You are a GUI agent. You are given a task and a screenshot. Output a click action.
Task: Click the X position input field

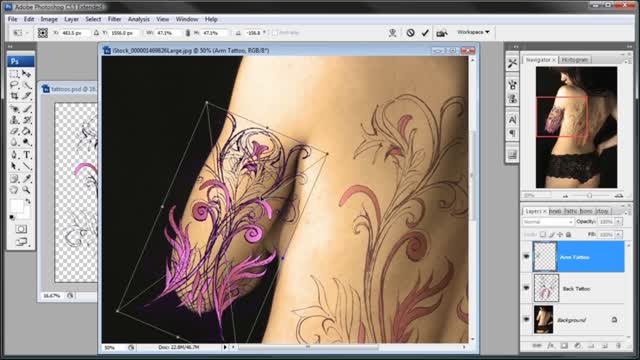pos(74,33)
